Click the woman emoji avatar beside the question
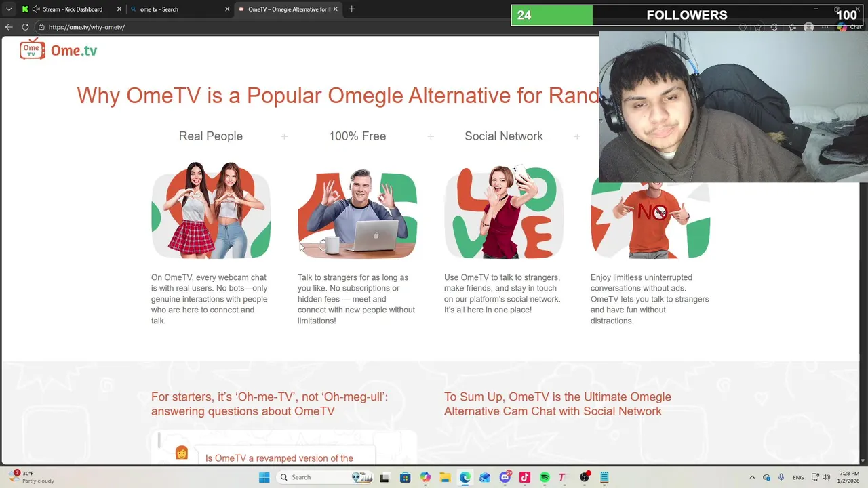This screenshot has width=868, height=488. pos(182,453)
